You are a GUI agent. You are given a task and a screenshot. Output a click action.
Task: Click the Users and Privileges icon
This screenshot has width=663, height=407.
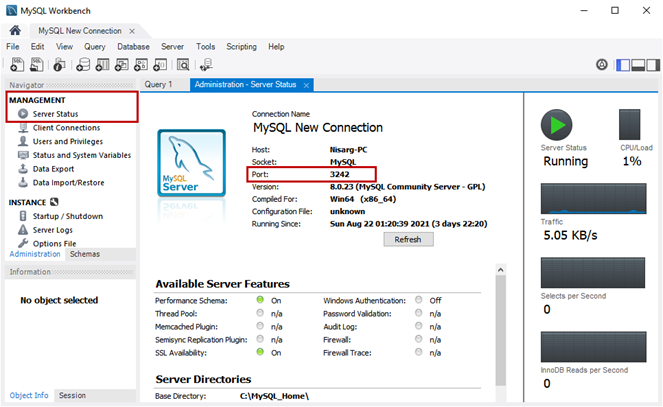coord(23,141)
